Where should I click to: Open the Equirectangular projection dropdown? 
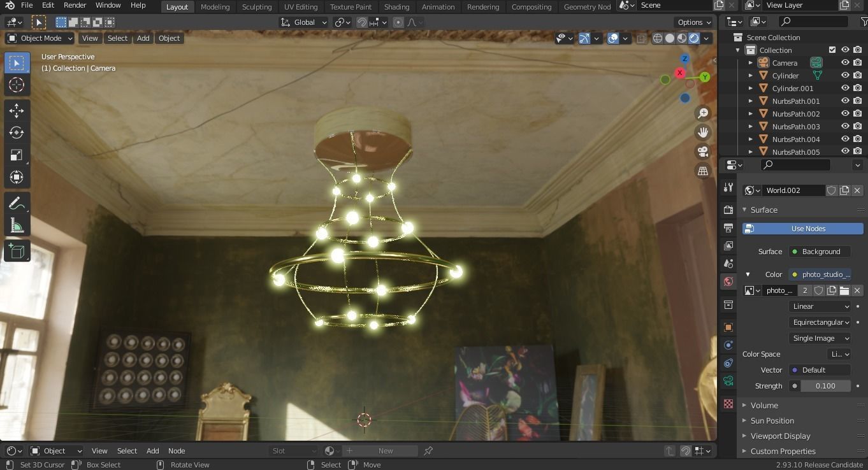coord(820,322)
